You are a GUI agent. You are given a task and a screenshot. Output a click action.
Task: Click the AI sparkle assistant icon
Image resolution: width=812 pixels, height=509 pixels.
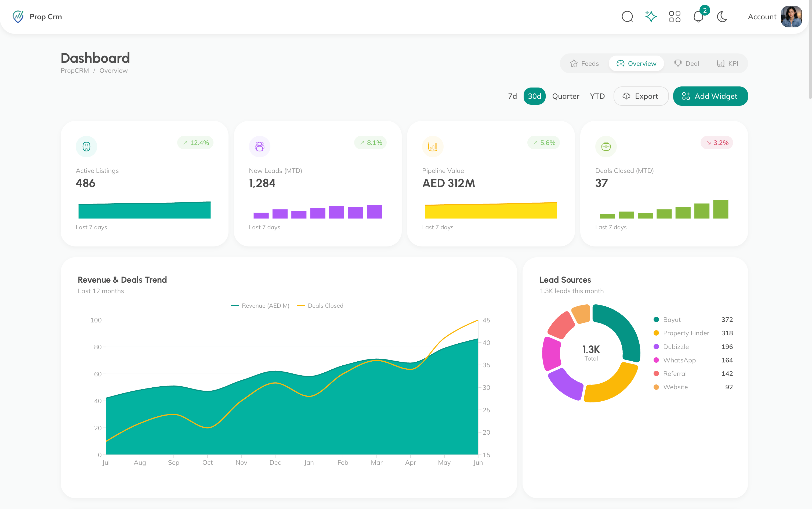tap(651, 16)
